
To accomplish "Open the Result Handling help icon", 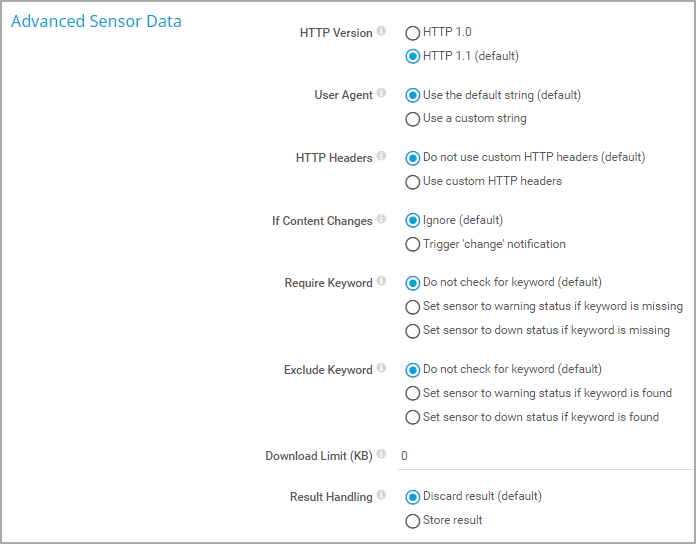I will (381, 495).
